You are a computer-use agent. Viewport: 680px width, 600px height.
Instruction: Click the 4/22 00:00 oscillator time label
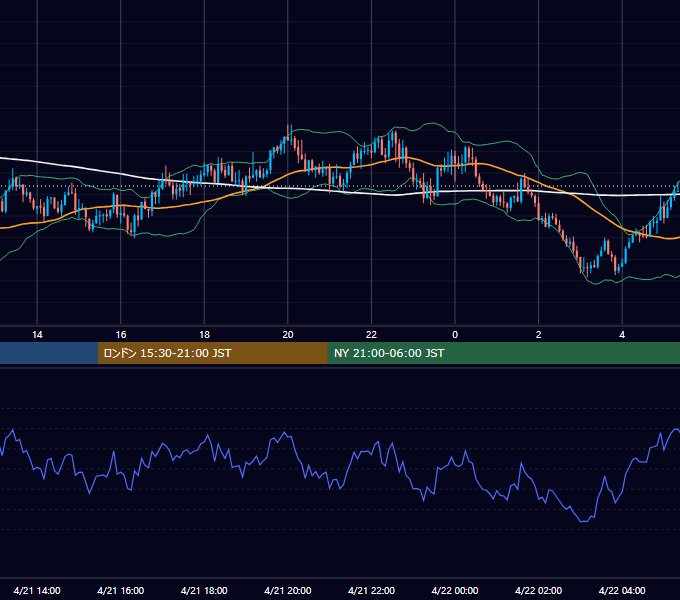[x=455, y=590]
